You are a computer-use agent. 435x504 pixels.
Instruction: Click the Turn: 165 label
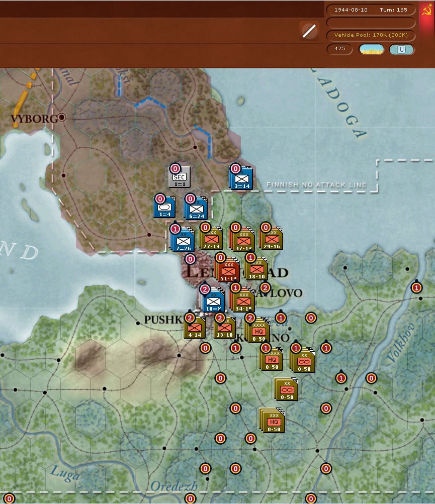pos(393,10)
